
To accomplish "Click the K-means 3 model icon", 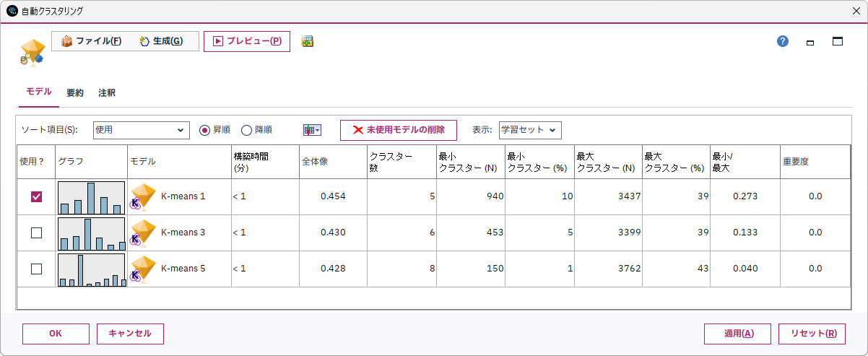I will click(142, 233).
